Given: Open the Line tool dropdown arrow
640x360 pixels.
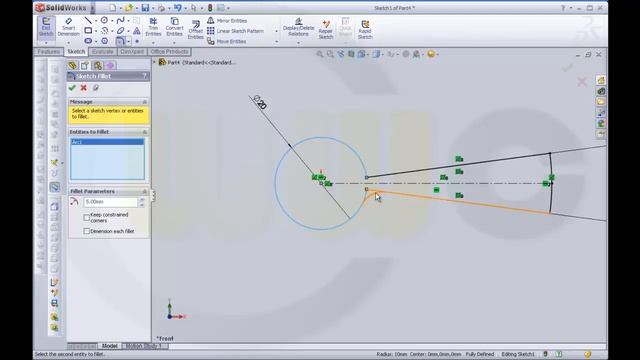Looking at the screenshot, I should tap(96, 20).
